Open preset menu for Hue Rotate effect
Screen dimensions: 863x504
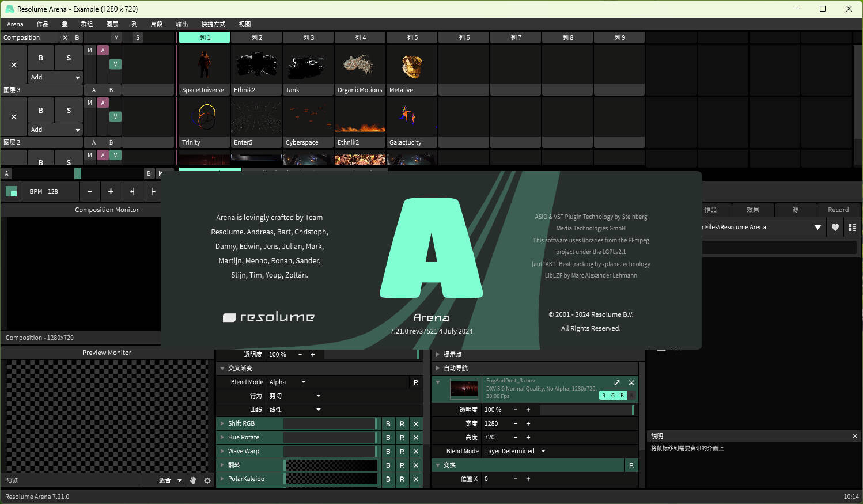(x=402, y=437)
